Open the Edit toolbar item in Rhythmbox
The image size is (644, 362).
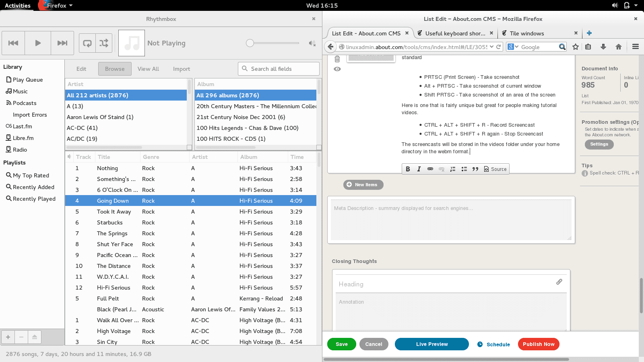click(81, 69)
